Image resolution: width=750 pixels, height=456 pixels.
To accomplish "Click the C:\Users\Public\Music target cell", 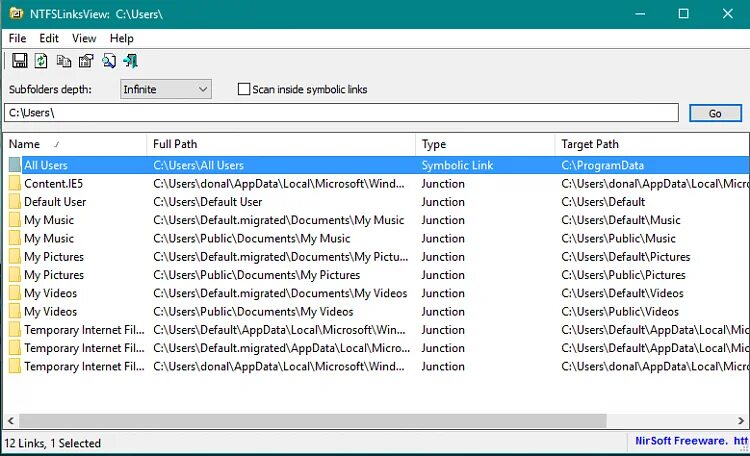I will click(x=618, y=238).
